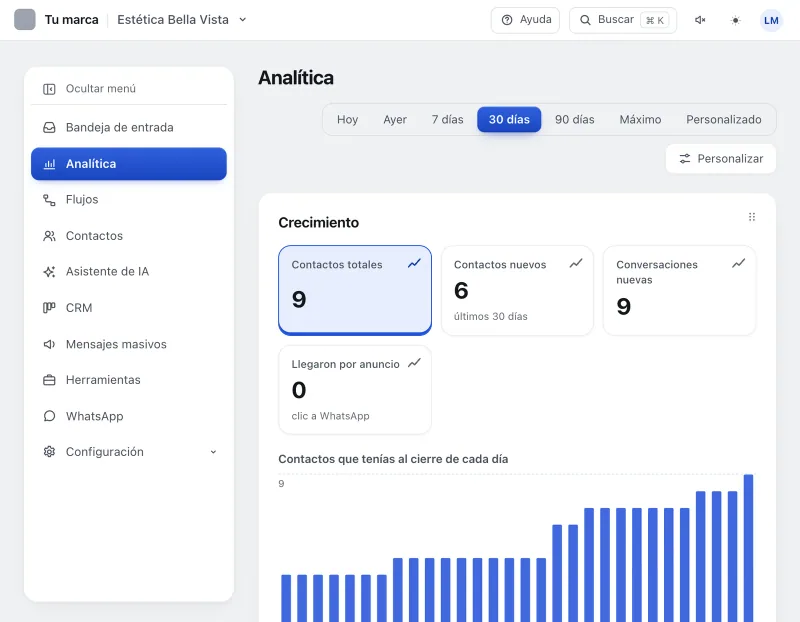Viewport: 800px width, 622px height.
Task: Click 'Contactos que tenías al cierre' title
Action: click(x=393, y=459)
